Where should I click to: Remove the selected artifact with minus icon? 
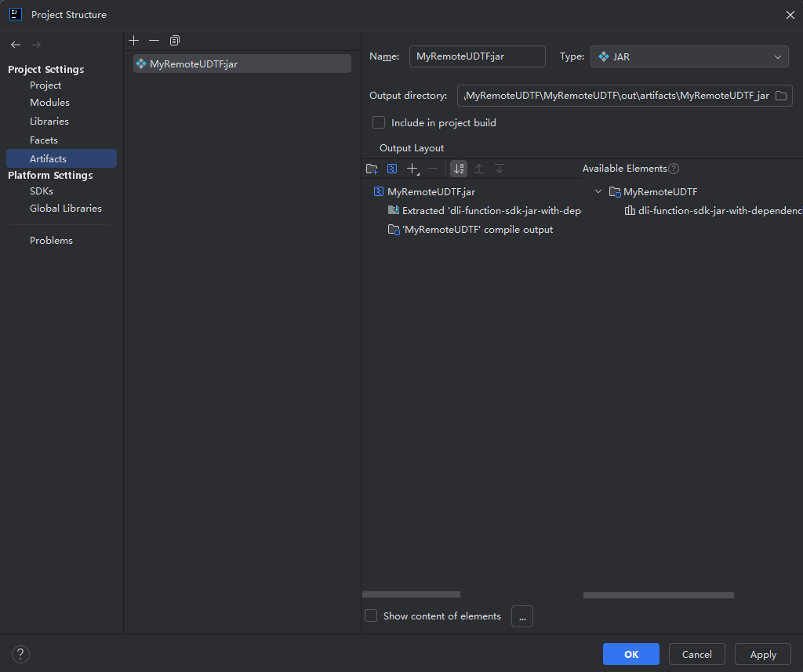pyautogui.click(x=154, y=41)
